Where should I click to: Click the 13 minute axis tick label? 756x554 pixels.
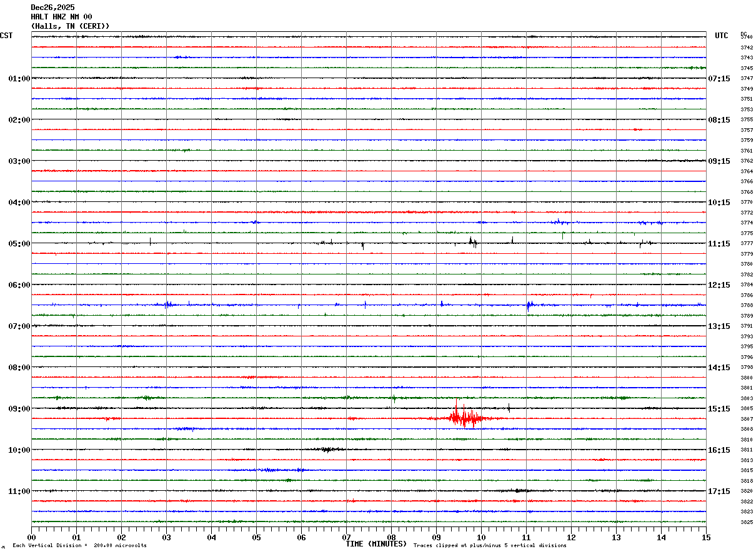(616, 537)
